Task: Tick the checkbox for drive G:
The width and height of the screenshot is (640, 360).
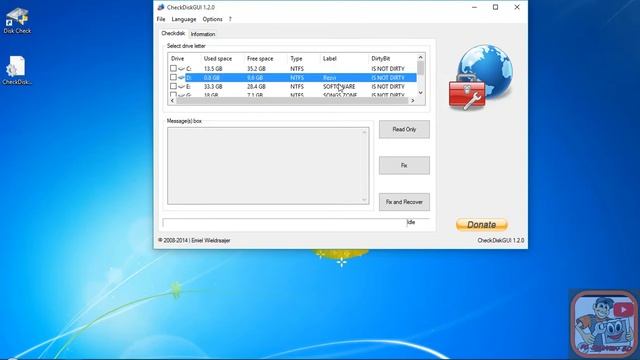Action: [x=173, y=94]
